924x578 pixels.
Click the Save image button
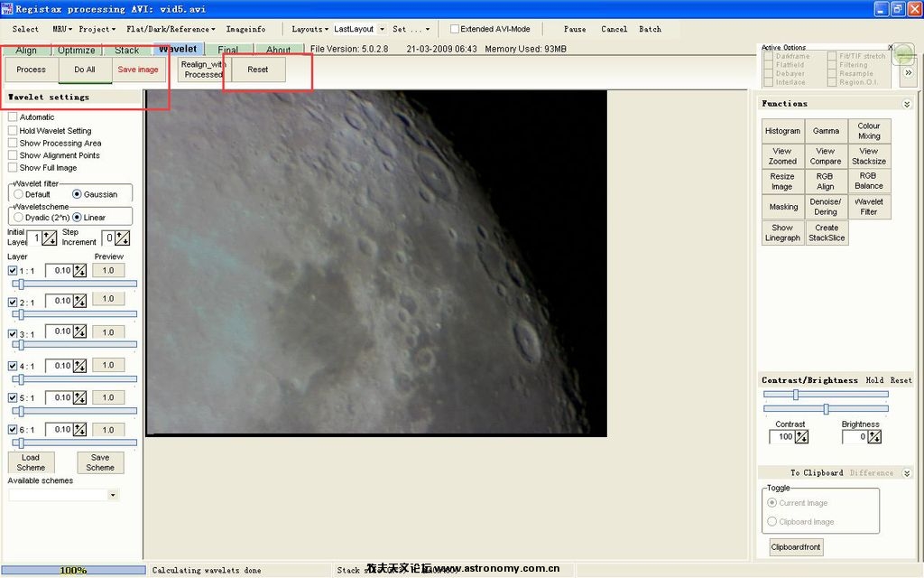(x=138, y=70)
